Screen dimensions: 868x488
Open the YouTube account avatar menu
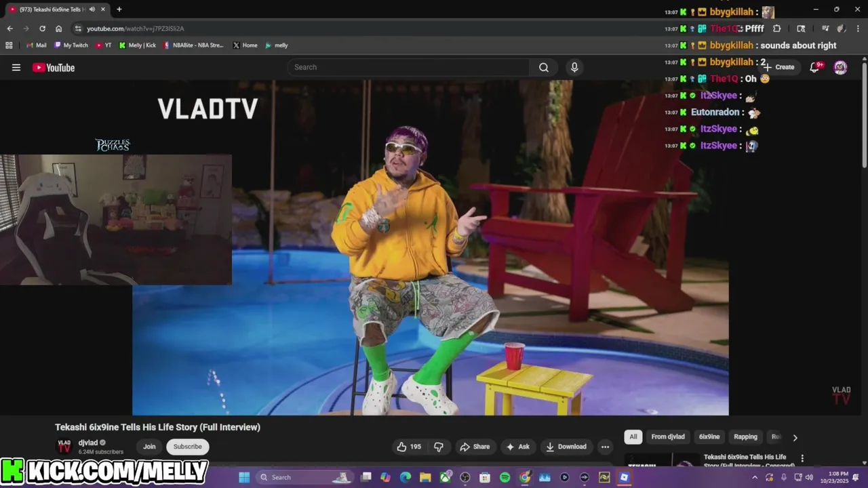click(x=840, y=67)
